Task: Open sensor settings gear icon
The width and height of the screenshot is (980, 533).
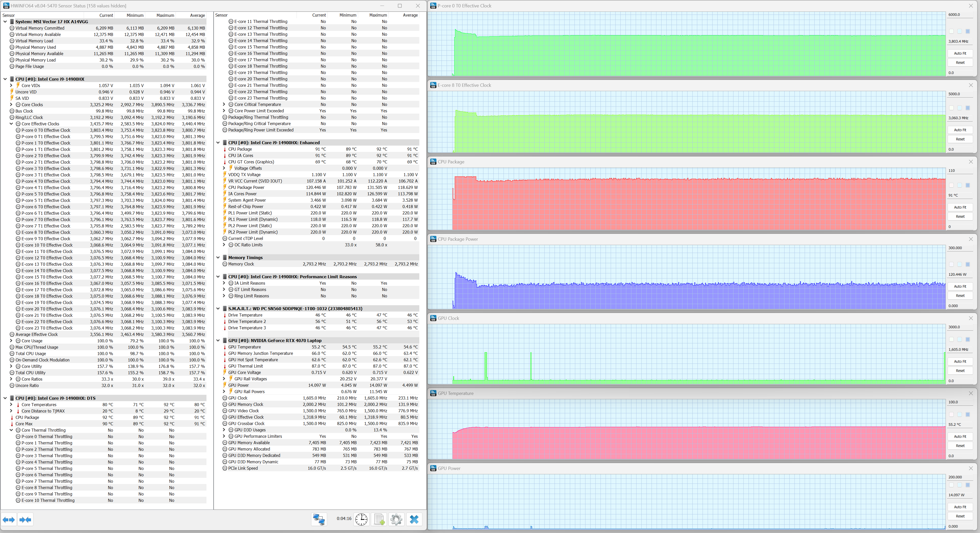Action: [x=396, y=519]
